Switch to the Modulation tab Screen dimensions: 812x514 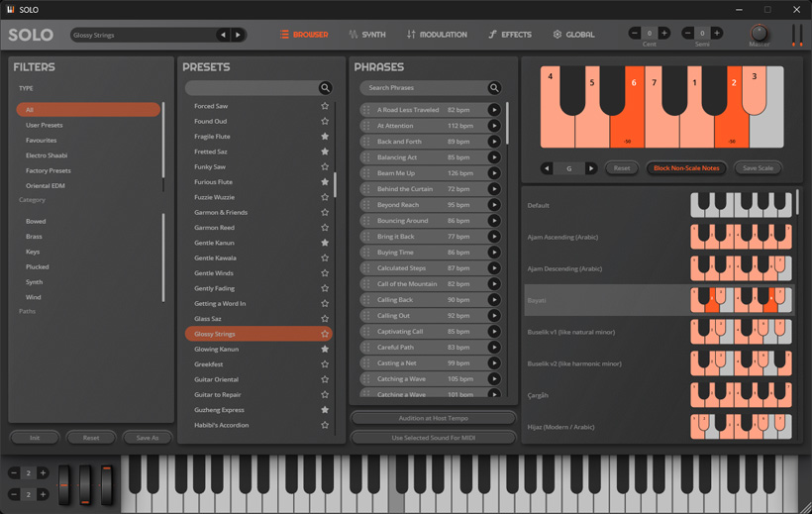437,35
